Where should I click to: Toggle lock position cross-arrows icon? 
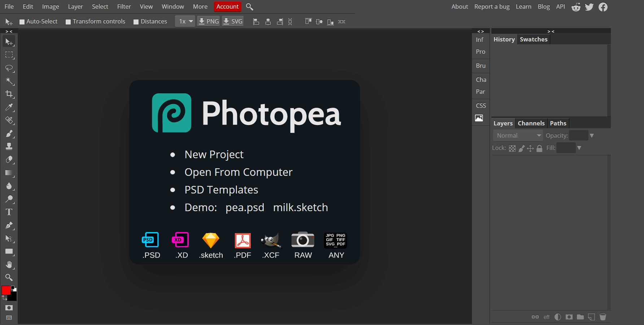pos(530,148)
